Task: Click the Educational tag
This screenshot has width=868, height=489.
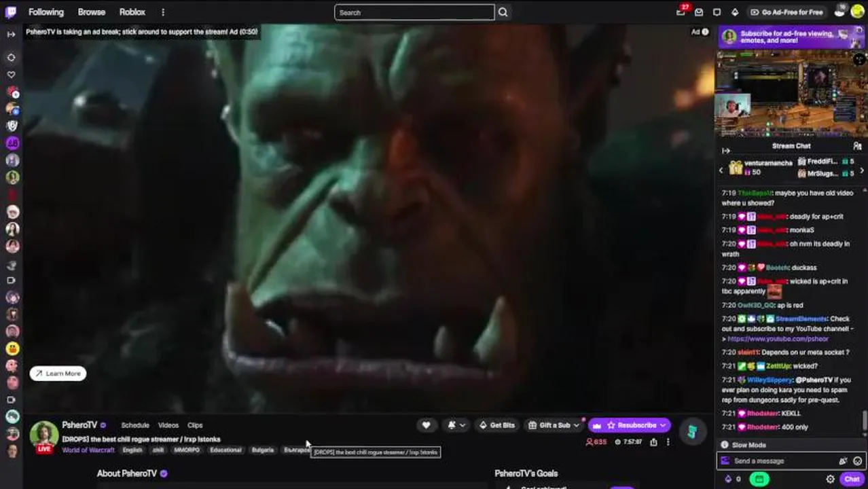Action: coord(225,450)
